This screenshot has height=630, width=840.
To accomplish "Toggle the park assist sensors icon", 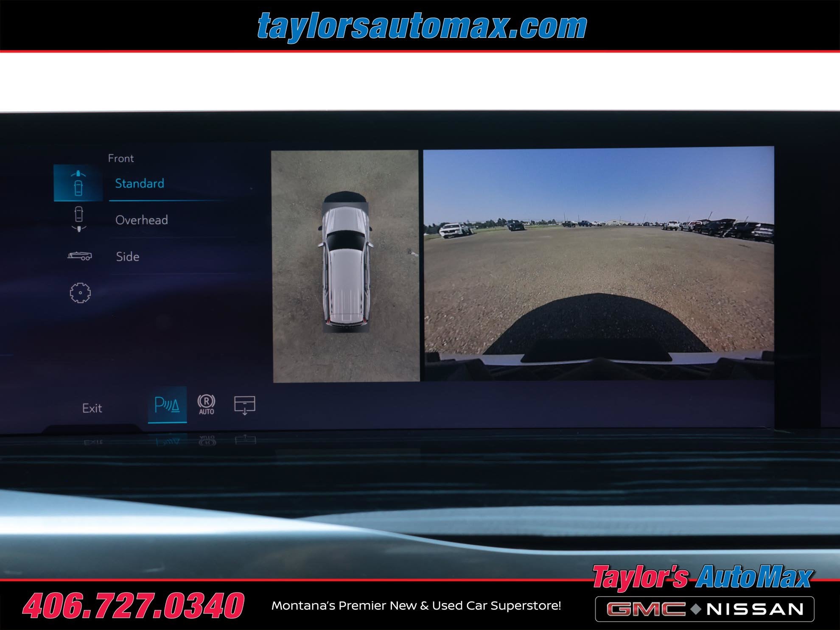I will [x=167, y=405].
